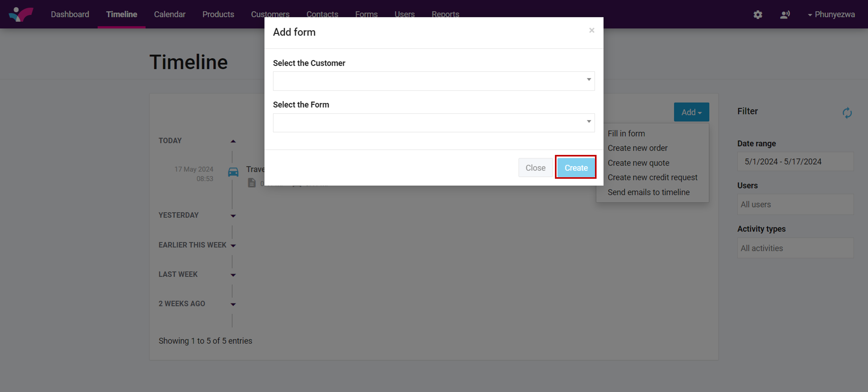Go to the Dashboard tab

coord(70,14)
